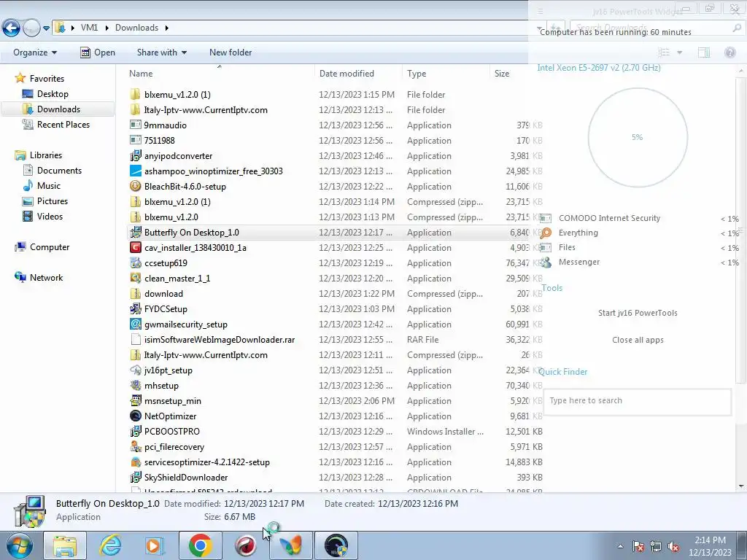
Task: Open Recent Places in Favorites
Action: coord(63,124)
